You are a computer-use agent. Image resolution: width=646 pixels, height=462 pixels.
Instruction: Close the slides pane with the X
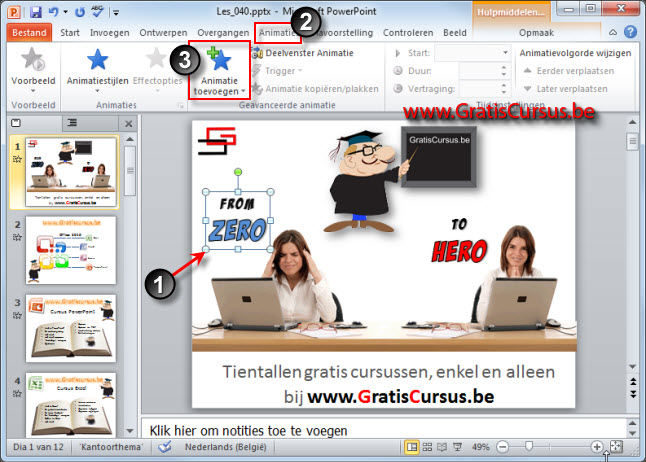[x=129, y=123]
